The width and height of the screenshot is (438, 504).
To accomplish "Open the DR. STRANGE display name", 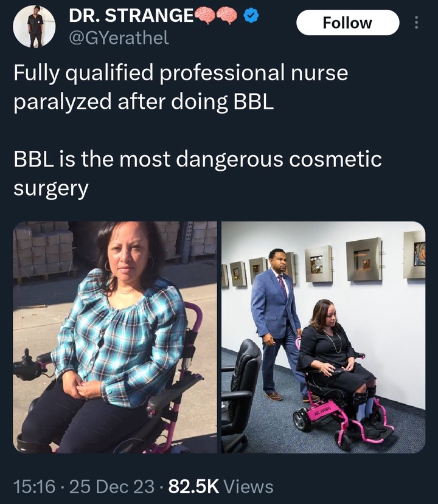I will pyautogui.click(x=131, y=15).
